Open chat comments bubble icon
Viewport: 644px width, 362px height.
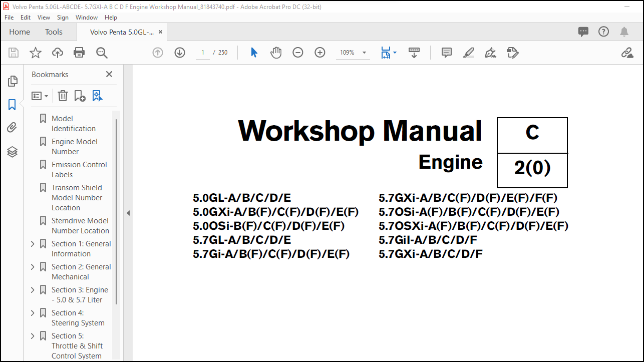(x=583, y=32)
